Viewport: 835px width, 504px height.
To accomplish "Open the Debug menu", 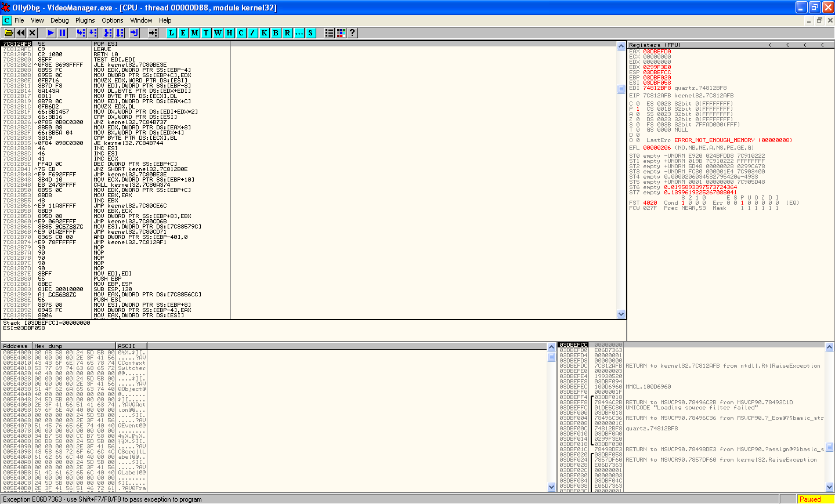I will 59,20.
